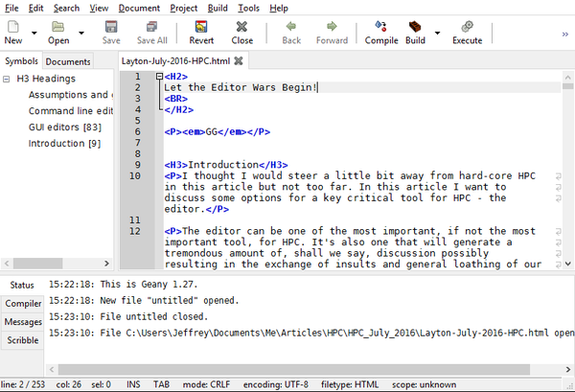Click the <H3>Introduction</H3> line in editor

[x=226, y=165]
